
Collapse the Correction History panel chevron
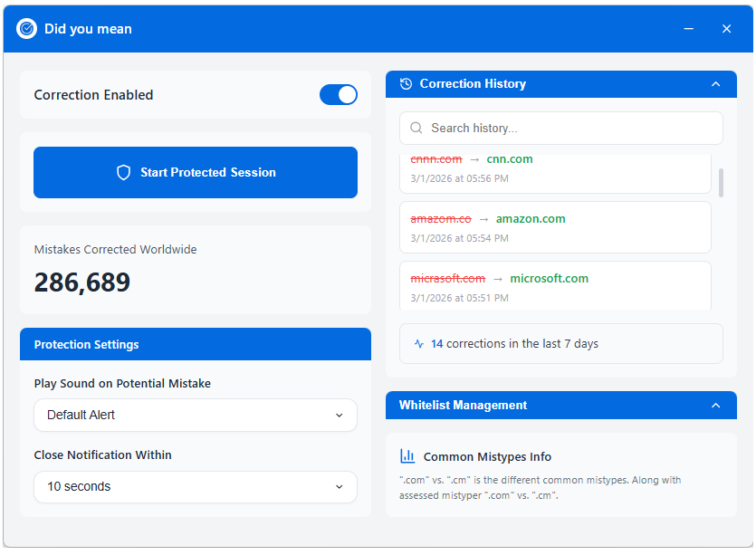(x=716, y=84)
